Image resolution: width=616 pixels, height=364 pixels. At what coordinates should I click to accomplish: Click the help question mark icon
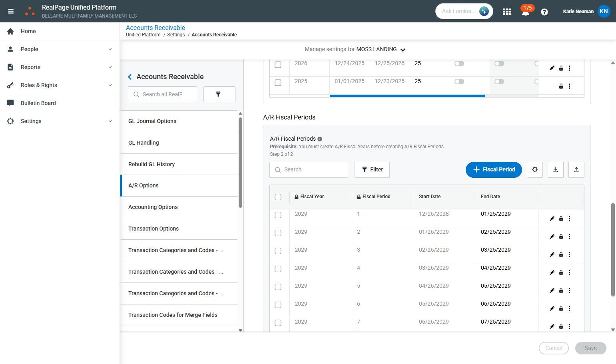[x=544, y=12]
